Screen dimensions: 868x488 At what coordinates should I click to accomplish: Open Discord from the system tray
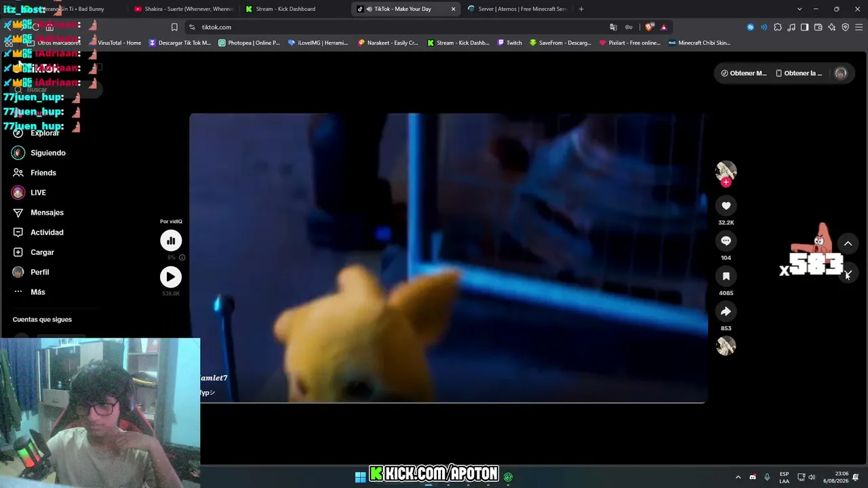click(x=753, y=477)
